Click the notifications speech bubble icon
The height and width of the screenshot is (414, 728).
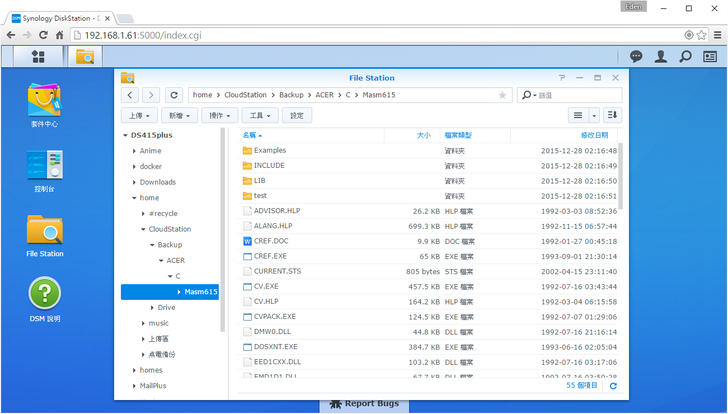pyautogui.click(x=636, y=56)
